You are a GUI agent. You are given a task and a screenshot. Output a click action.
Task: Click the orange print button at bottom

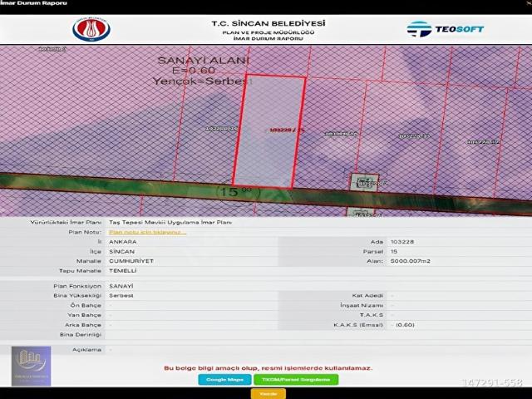pyautogui.click(x=268, y=394)
